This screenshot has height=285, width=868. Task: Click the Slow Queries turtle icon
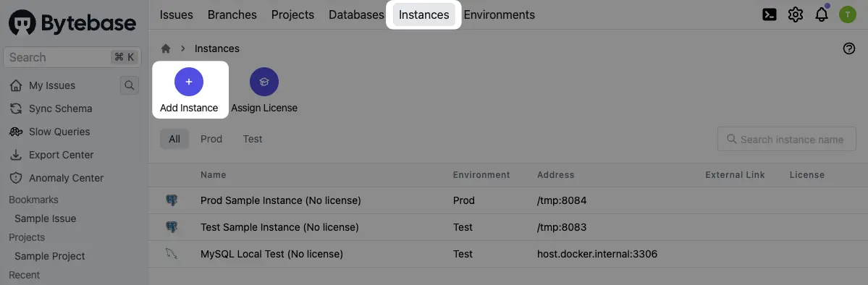click(x=16, y=132)
